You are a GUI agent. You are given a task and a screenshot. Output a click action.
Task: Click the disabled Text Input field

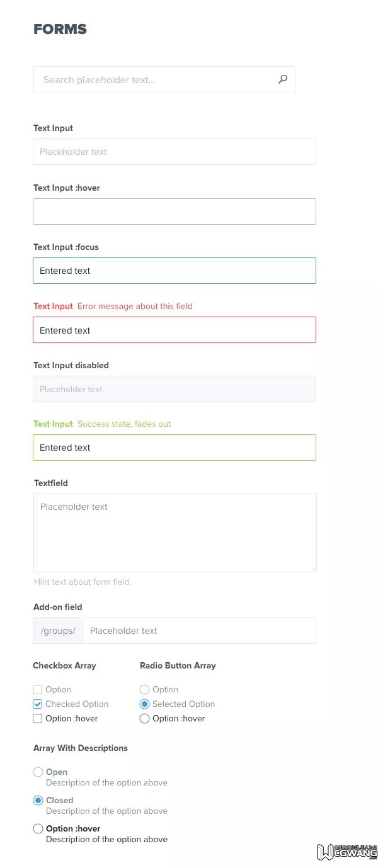(175, 389)
